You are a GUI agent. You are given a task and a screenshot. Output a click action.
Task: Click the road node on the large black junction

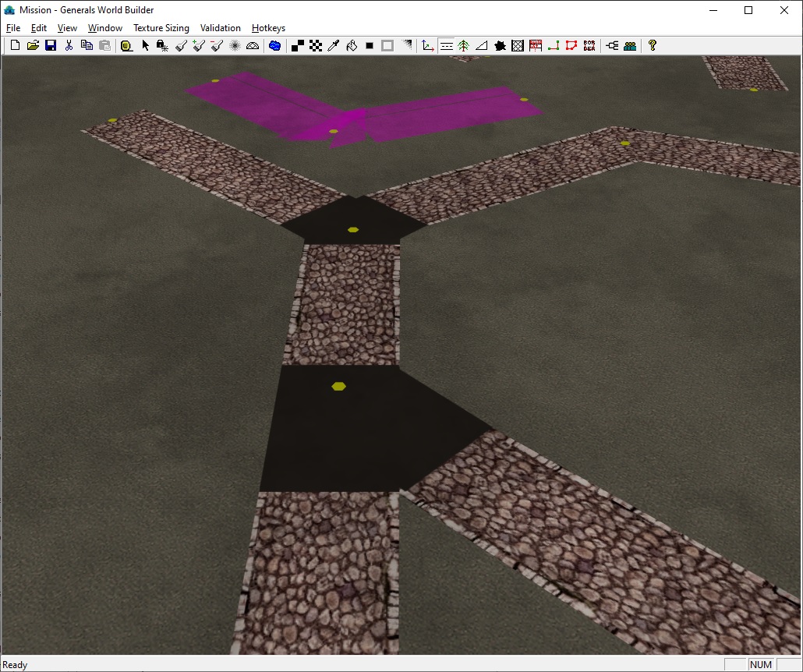point(338,386)
